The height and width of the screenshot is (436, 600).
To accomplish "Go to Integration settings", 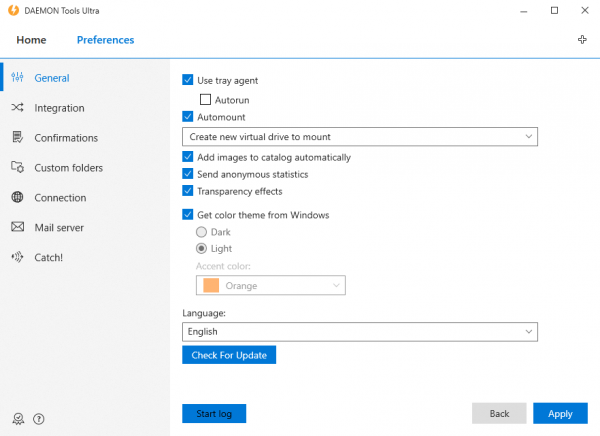I will pyautogui.click(x=85, y=108).
